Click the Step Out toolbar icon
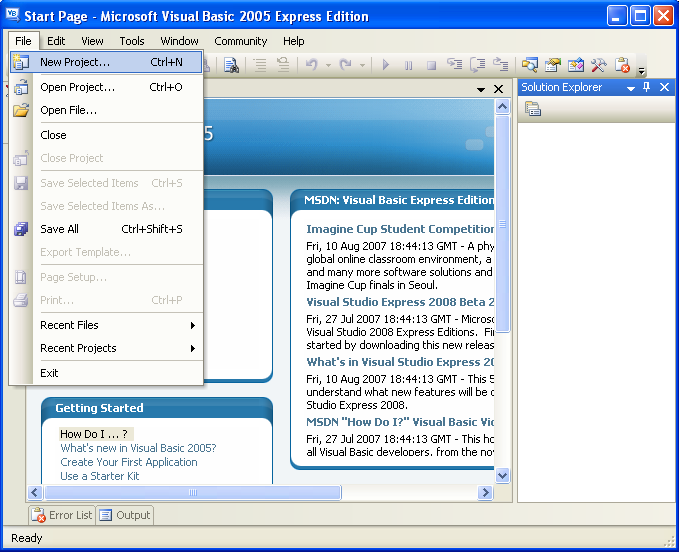 coord(501,65)
